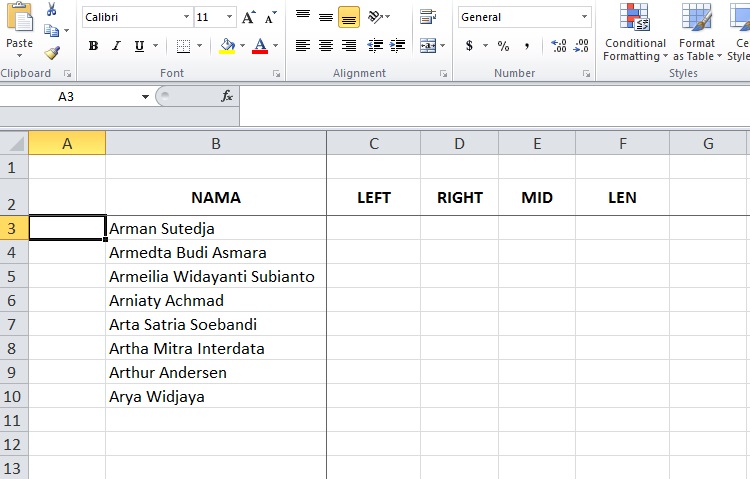Click the Select All corner triangle
This screenshot has height=479, width=750.
[14, 143]
